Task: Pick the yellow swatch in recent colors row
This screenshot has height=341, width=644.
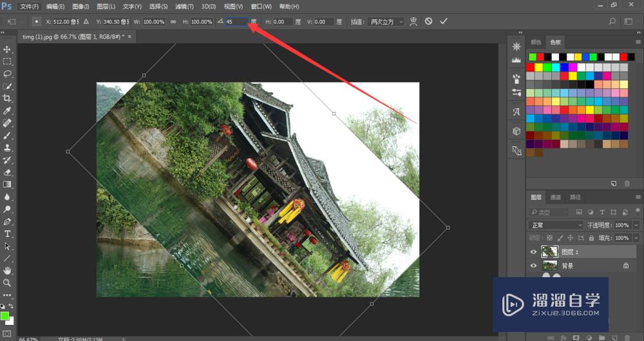Action: tap(578, 57)
